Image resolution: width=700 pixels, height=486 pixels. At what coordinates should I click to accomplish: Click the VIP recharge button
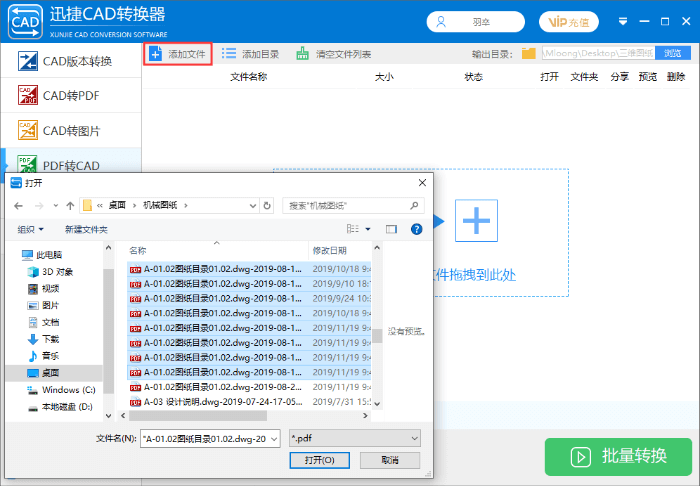coord(569,22)
